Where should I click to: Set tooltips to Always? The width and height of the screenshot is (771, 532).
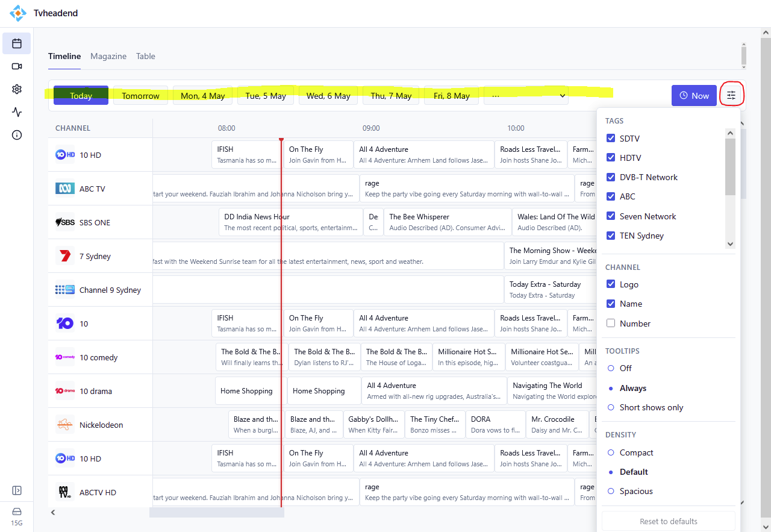tap(611, 388)
